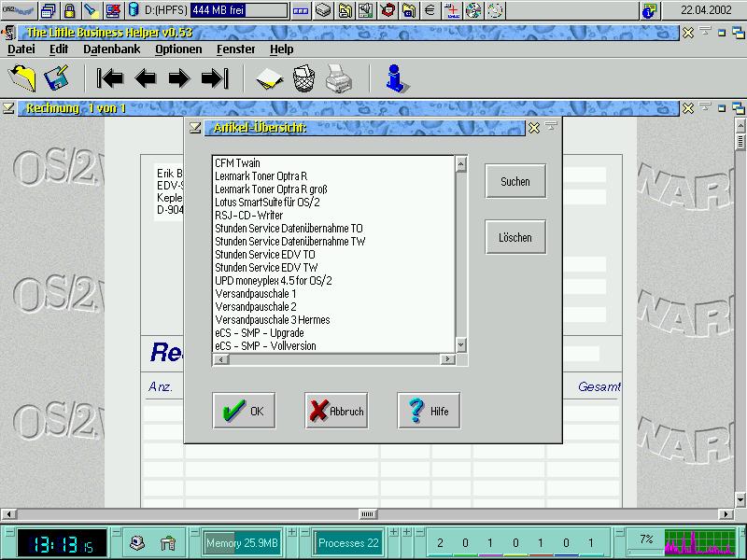Open Hilfe from the dialog

pos(429,411)
